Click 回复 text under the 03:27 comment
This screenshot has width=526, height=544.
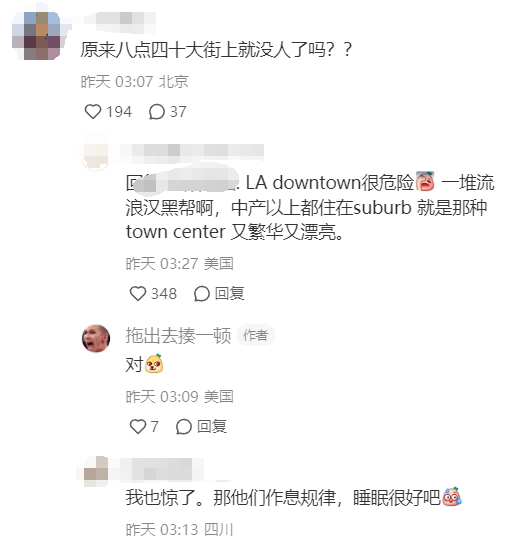click(x=229, y=294)
